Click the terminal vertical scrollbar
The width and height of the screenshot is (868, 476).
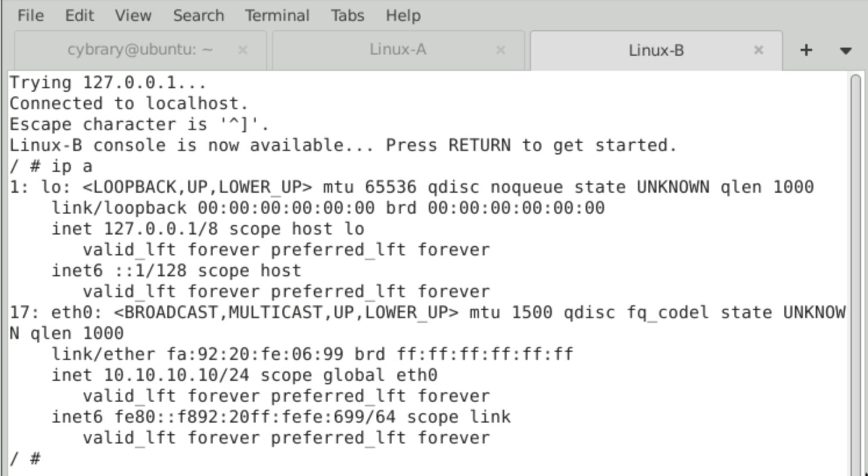click(x=855, y=273)
